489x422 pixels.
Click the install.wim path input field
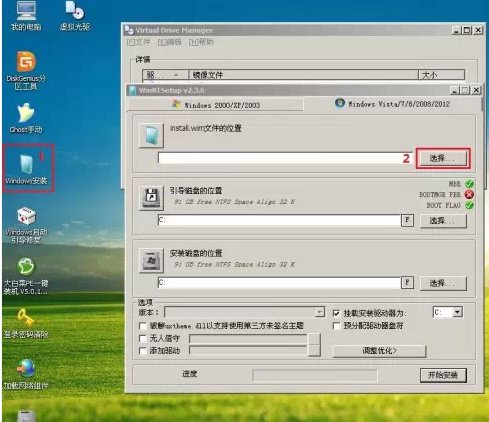(x=285, y=158)
